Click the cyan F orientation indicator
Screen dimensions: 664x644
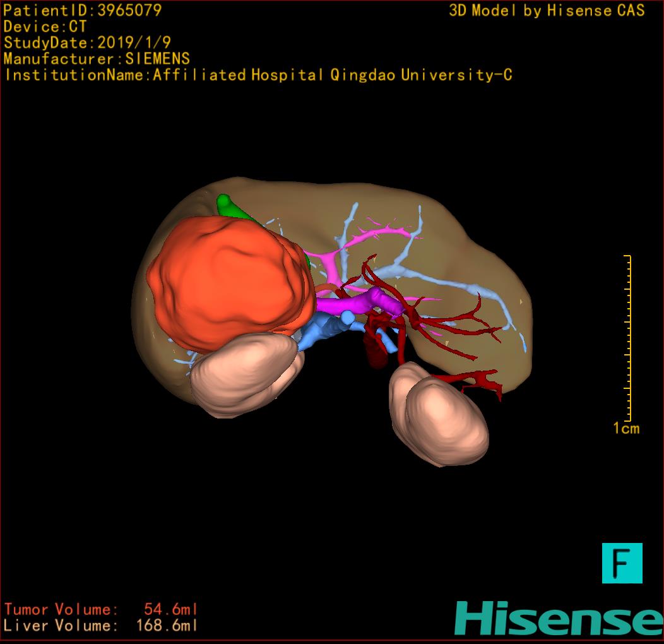622,563
